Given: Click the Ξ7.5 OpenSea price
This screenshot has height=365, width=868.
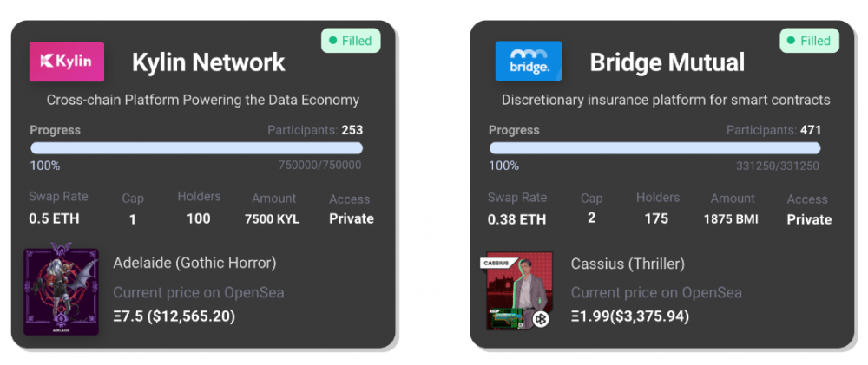Looking at the screenshot, I should click(x=174, y=316).
